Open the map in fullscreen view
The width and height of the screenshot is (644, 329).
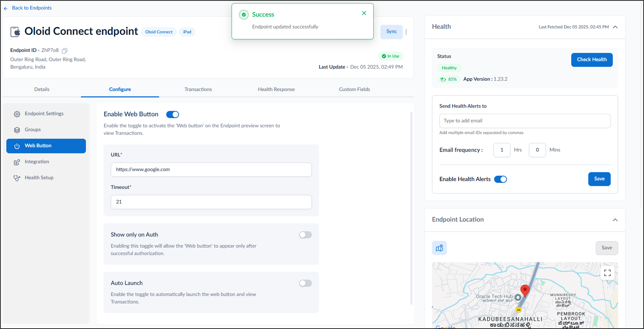[x=607, y=273]
